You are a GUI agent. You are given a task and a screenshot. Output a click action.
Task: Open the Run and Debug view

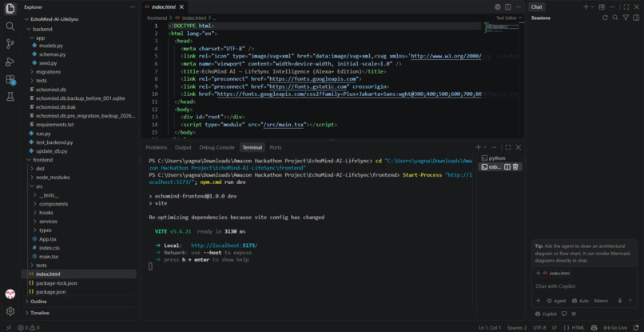click(10, 62)
